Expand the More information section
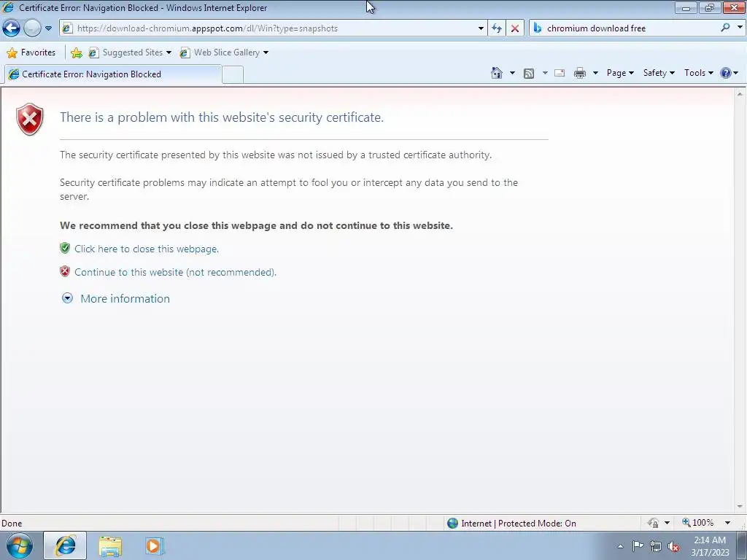This screenshot has width=747, height=560. tap(68, 298)
